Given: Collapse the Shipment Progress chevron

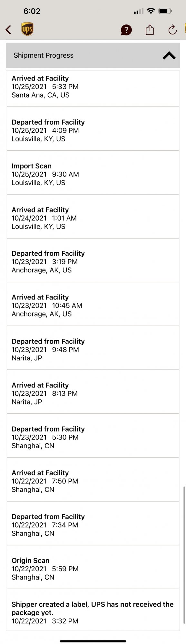Looking at the screenshot, I should 169,55.
